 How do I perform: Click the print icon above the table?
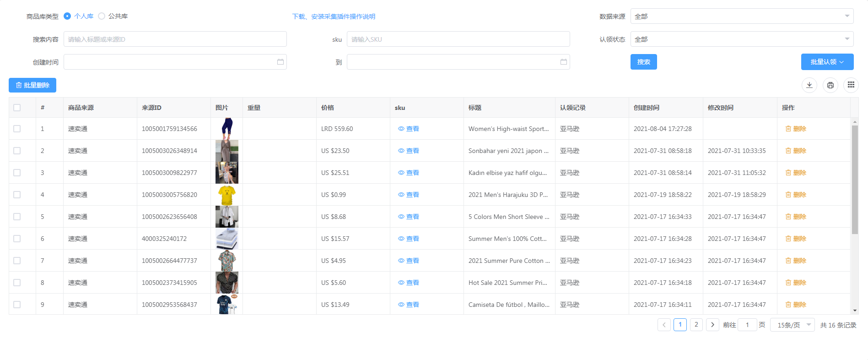click(x=830, y=85)
